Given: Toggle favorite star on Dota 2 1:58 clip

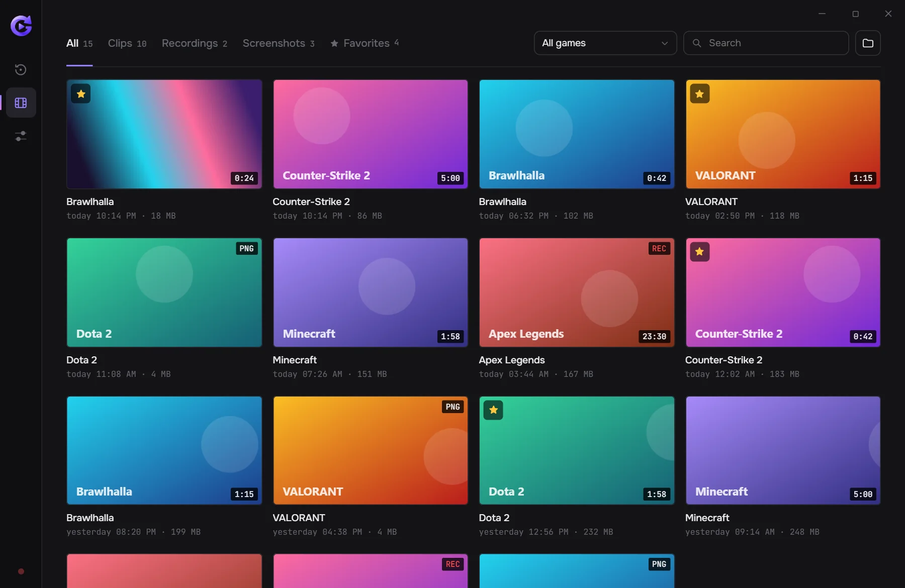Looking at the screenshot, I should click(493, 410).
